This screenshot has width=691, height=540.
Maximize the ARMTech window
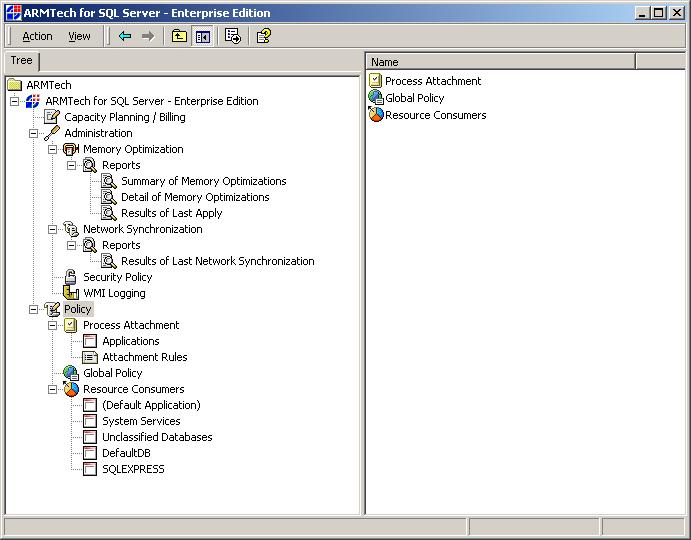pos(658,13)
